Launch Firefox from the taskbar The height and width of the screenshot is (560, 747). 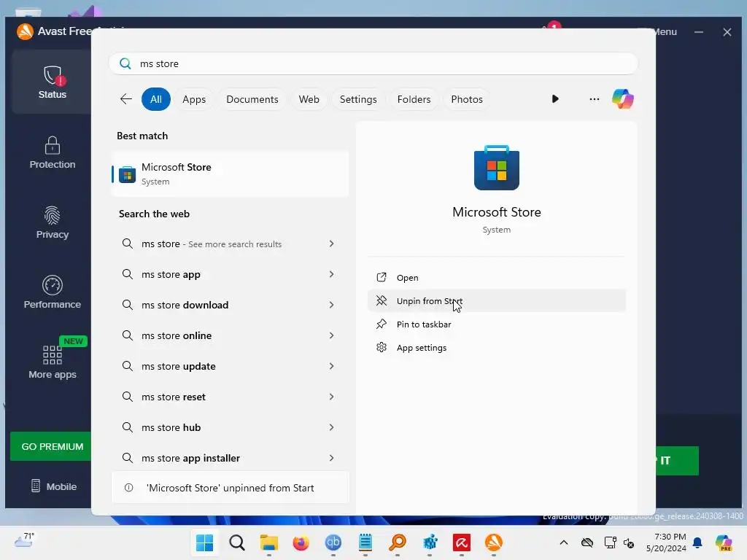point(301,542)
